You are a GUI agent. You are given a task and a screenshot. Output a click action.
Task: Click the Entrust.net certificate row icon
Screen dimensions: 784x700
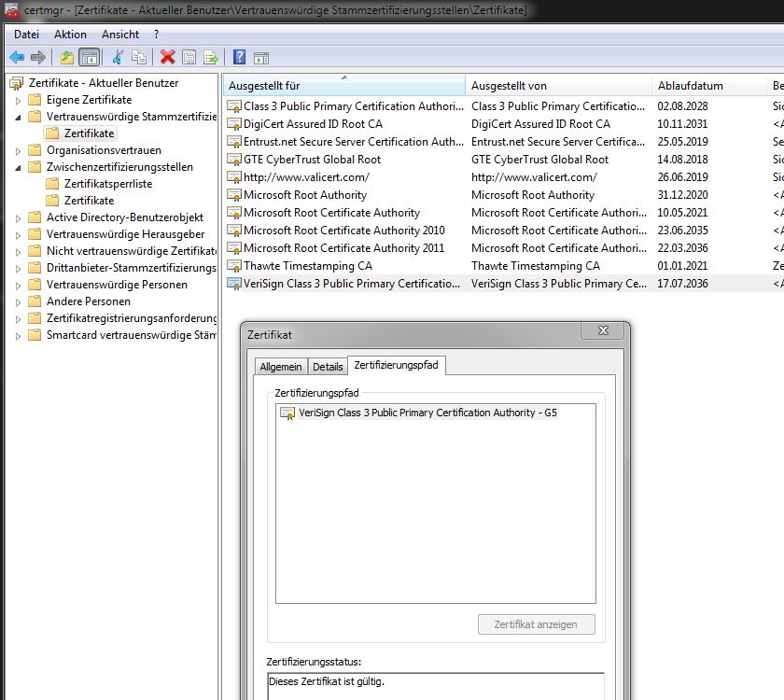tap(234, 142)
